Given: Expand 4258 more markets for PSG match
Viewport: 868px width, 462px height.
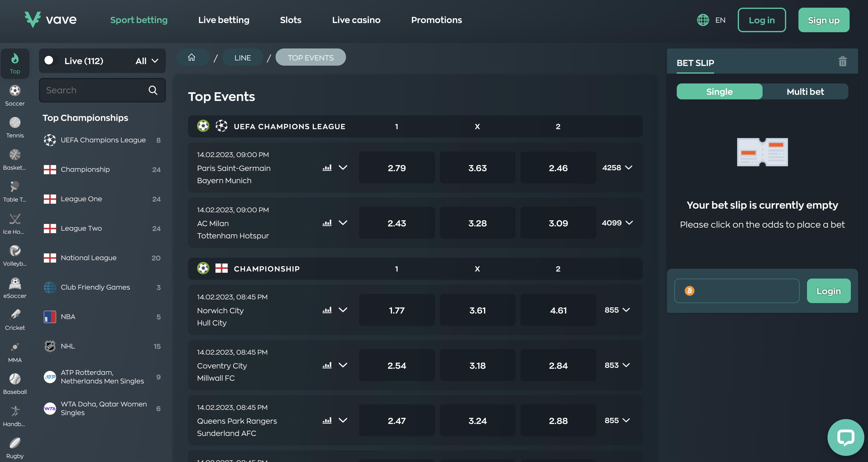Looking at the screenshot, I should (617, 167).
